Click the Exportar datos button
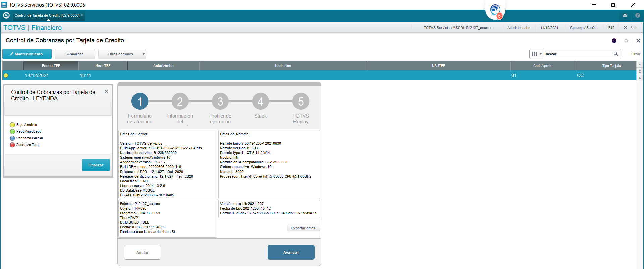Image resolution: width=644 pixels, height=269 pixels. [303, 228]
